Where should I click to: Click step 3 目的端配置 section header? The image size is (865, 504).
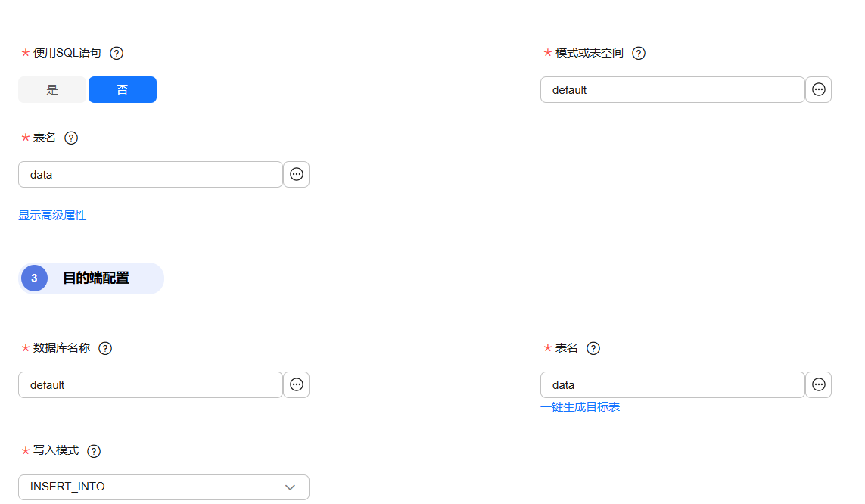(95, 278)
